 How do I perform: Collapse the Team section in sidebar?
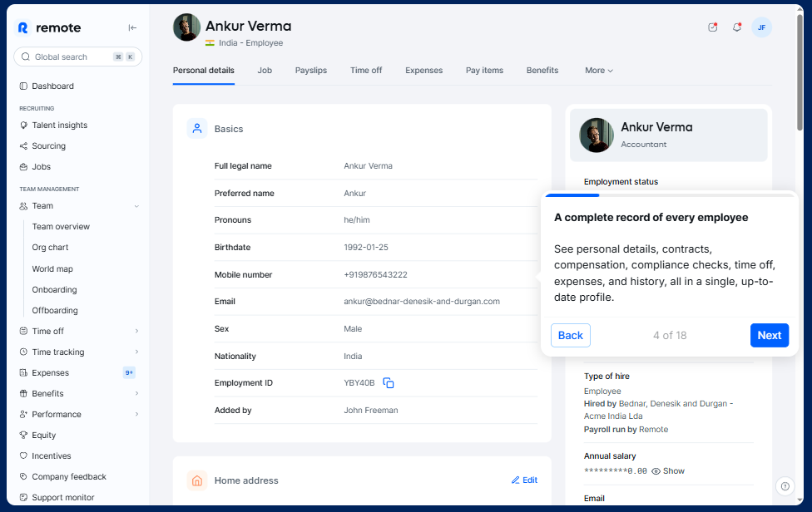136,206
